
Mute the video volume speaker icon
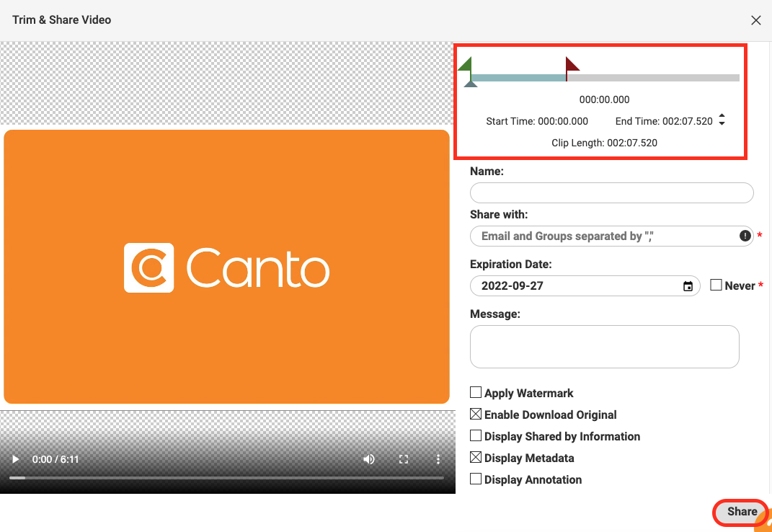coord(369,459)
